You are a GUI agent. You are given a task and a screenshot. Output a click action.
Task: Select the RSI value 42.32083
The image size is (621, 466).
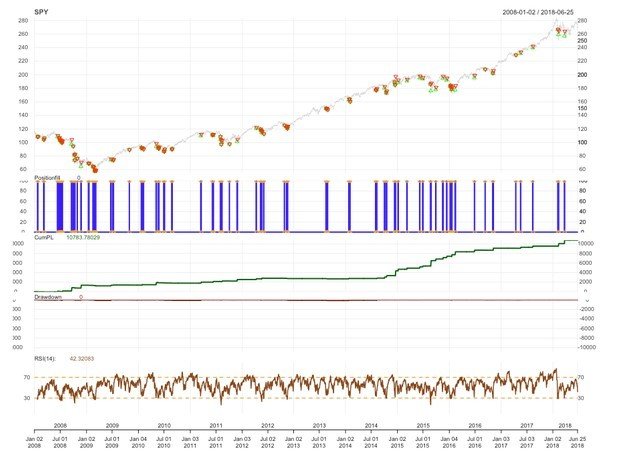point(82,358)
